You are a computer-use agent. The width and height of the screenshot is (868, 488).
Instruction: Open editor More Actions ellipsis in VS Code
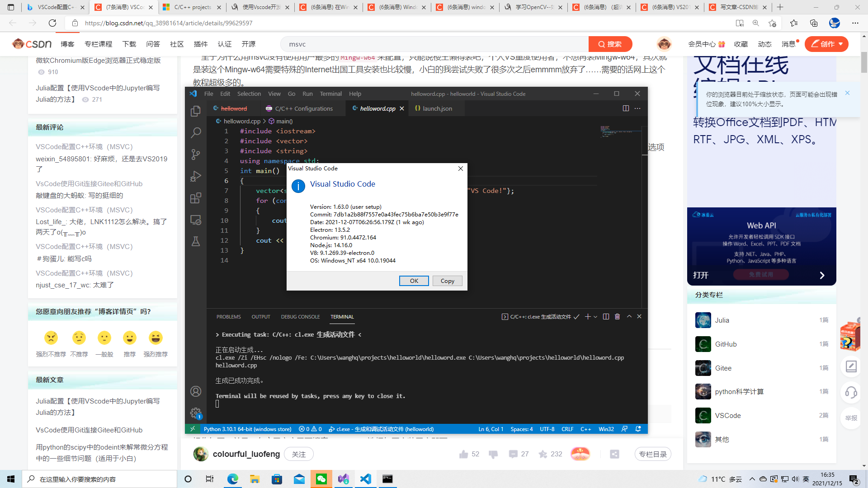coord(637,108)
